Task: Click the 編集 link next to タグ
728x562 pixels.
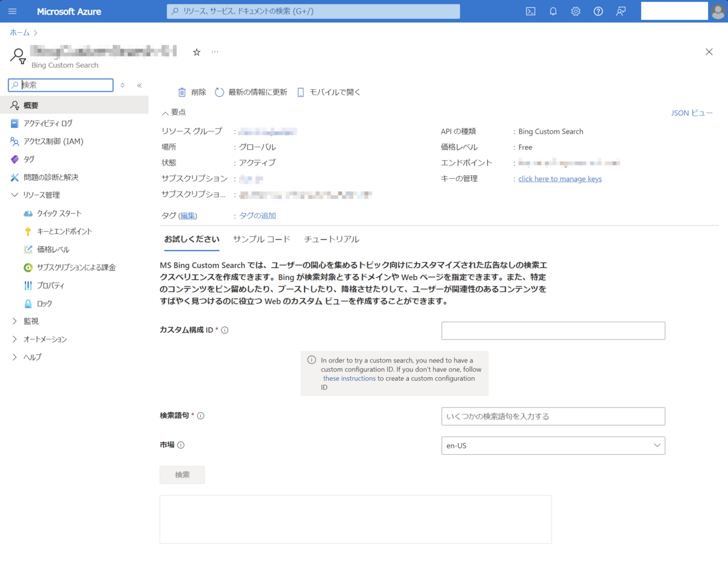Action: pos(188,215)
